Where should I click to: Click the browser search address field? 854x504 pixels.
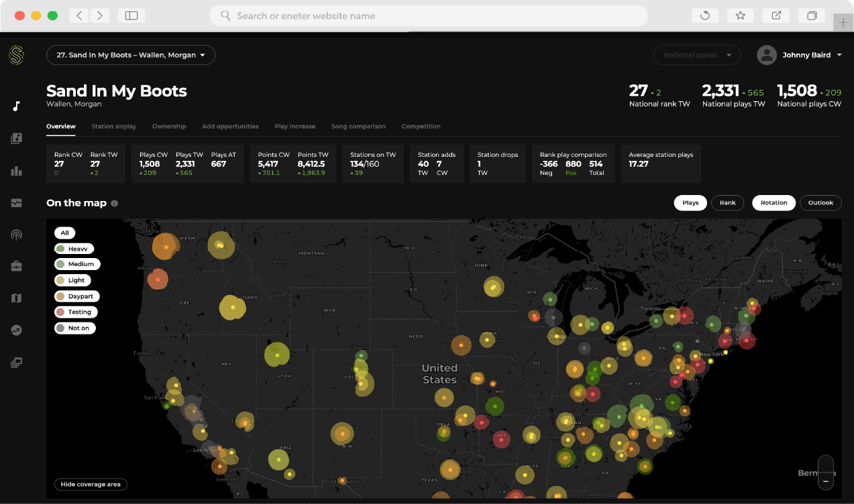click(429, 15)
